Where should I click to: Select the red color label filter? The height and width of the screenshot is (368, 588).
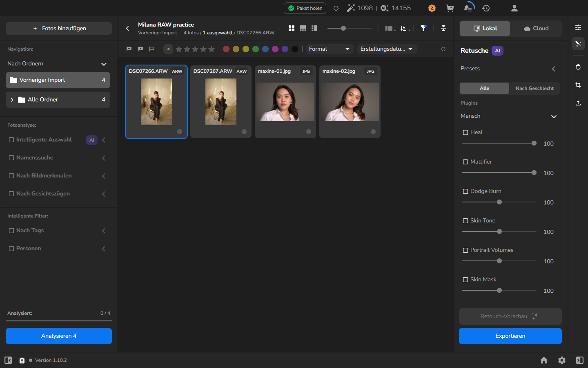[x=226, y=49]
